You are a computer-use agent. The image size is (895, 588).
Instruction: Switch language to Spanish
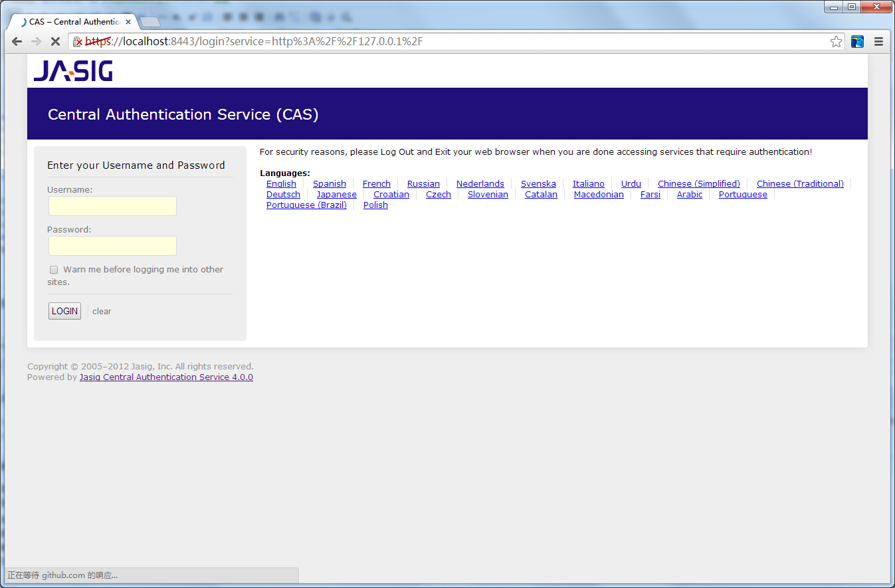[x=330, y=184]
